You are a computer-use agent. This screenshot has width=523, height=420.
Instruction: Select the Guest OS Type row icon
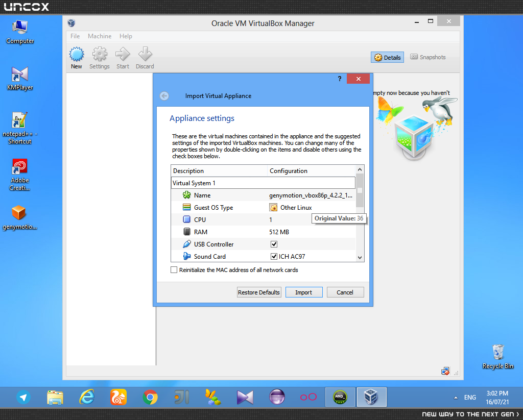point(187,207)
